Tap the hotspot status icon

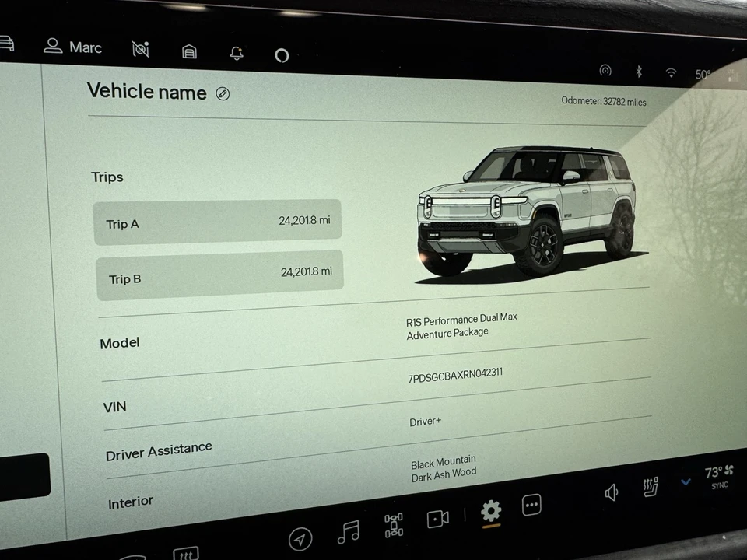coord(605,71)
